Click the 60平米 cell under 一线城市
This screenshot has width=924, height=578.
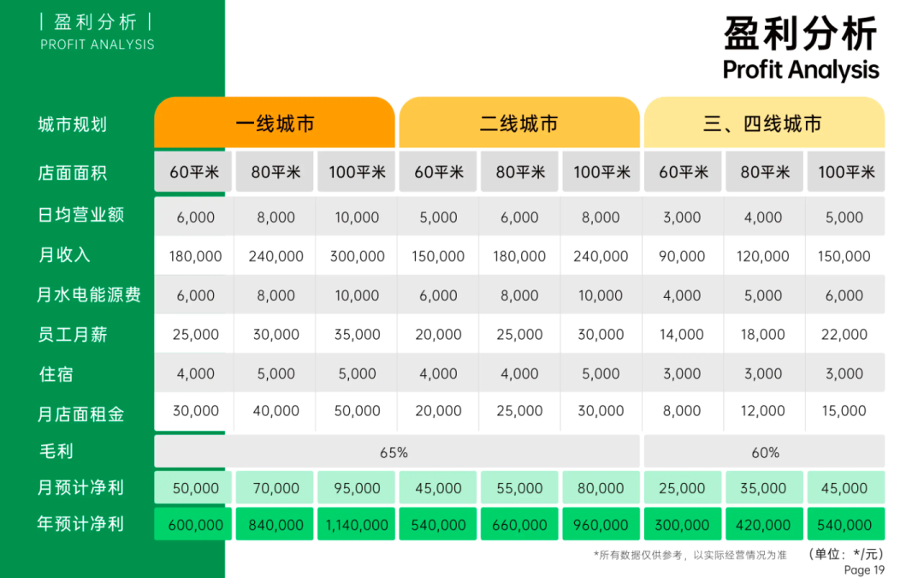click(193, 171)
